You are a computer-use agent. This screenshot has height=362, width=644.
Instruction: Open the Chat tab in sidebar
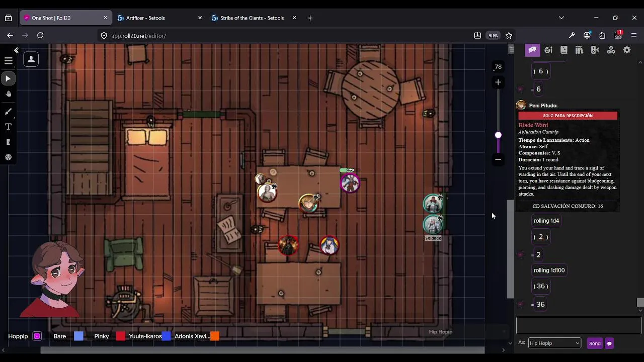pos(532,50)
